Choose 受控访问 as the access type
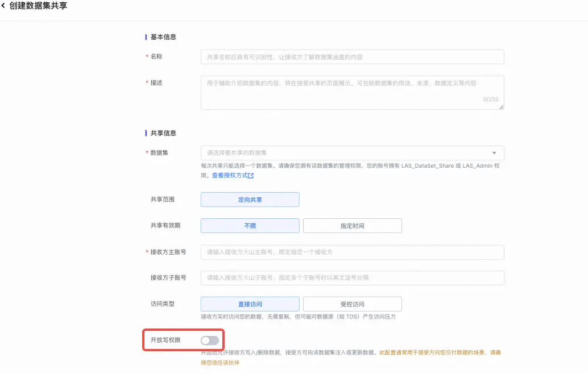Image resolution: width=588 pixels, height=374 pixels. pos(352,304)
